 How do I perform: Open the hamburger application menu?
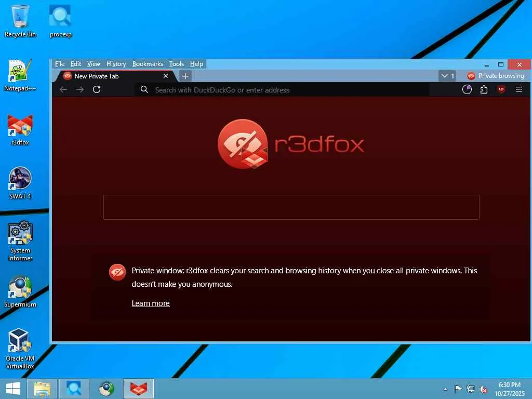(519, 89)
